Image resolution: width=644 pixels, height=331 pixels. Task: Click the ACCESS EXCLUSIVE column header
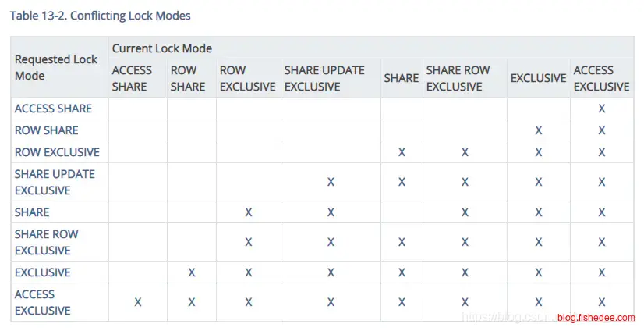tap(601, 78)
